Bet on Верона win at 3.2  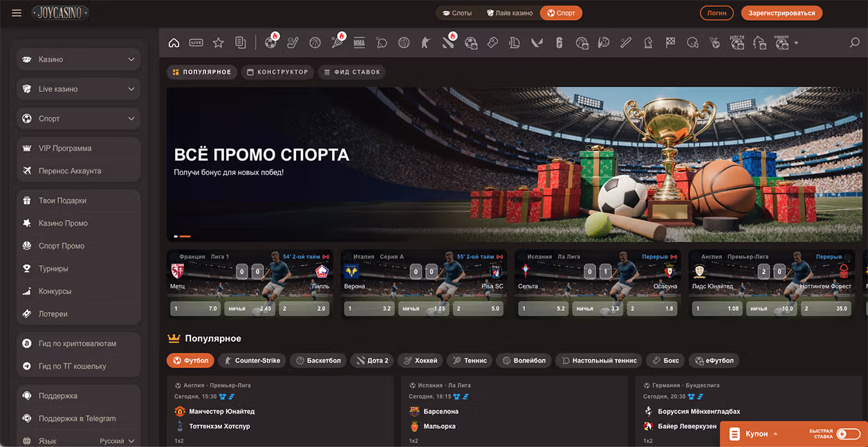click(x=369, y=309)
